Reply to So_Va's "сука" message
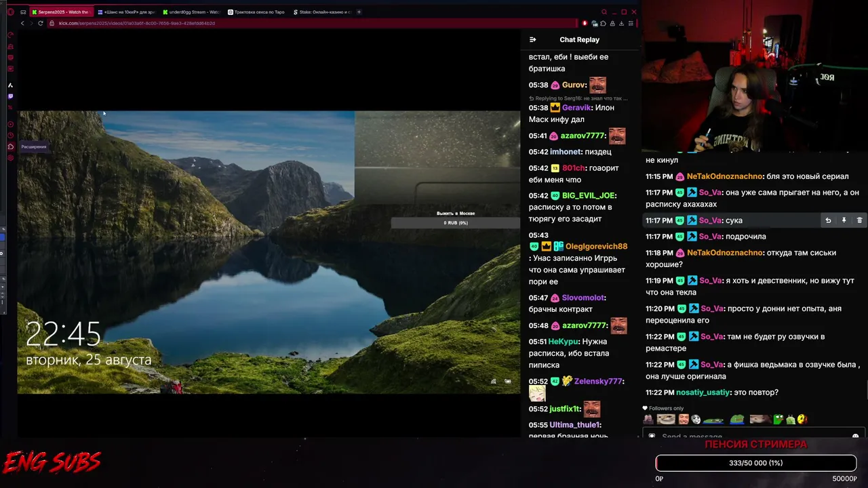 [x=828, y=220]
